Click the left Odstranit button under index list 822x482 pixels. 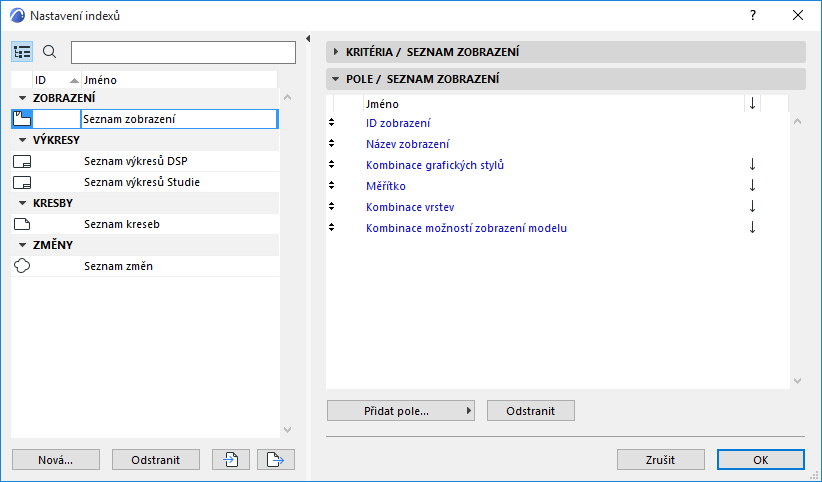156,459
